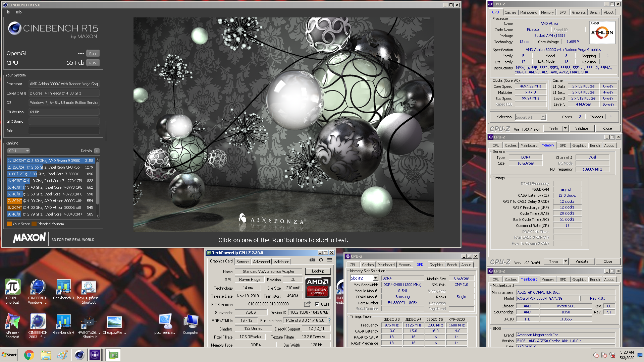
Task: Open Bench tab in CPU-Z SPD window
Action: [452, 265]
